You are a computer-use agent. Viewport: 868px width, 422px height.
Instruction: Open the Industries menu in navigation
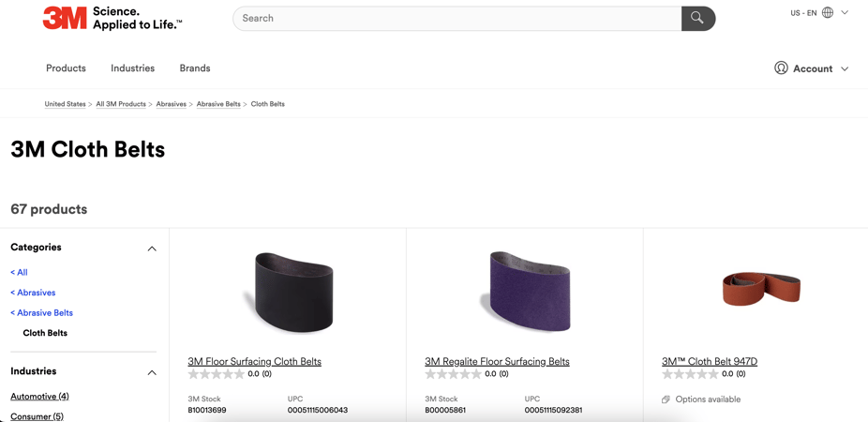(x=132, y=68)
